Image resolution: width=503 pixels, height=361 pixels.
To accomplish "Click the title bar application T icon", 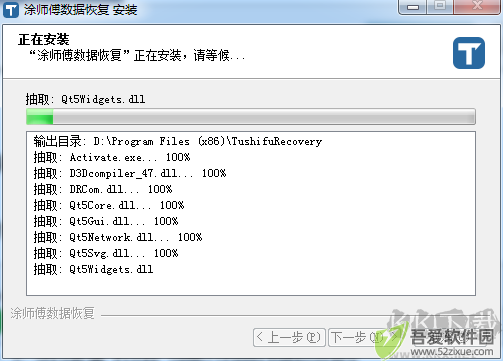I will tap(11, 10).
